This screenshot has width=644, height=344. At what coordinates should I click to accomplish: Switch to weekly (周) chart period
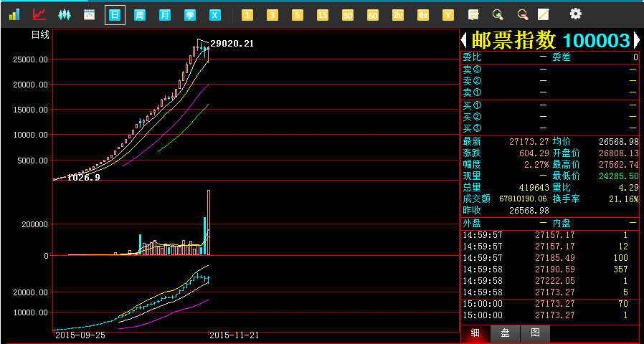coord(140,14)
